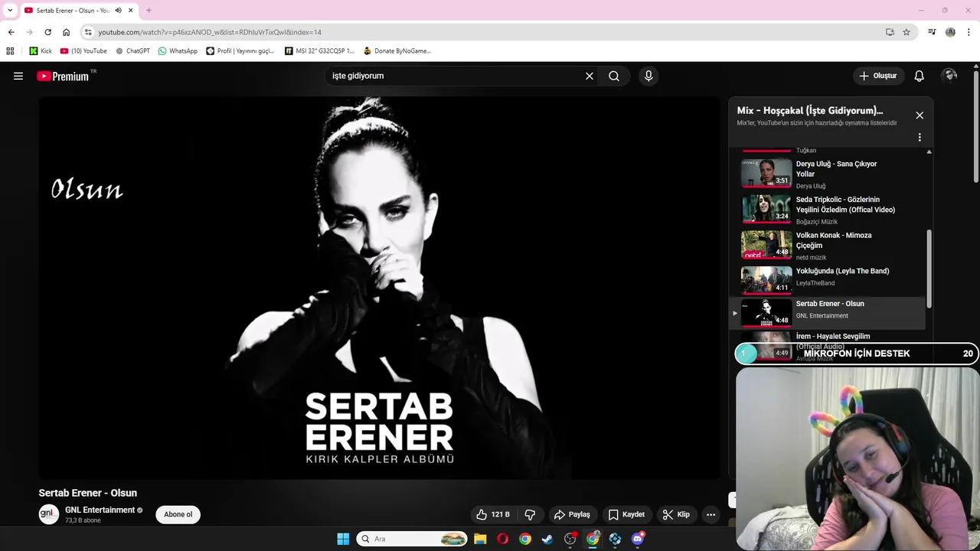980x551 pixels.
Task: Open the browser home page
Action: 66,32
